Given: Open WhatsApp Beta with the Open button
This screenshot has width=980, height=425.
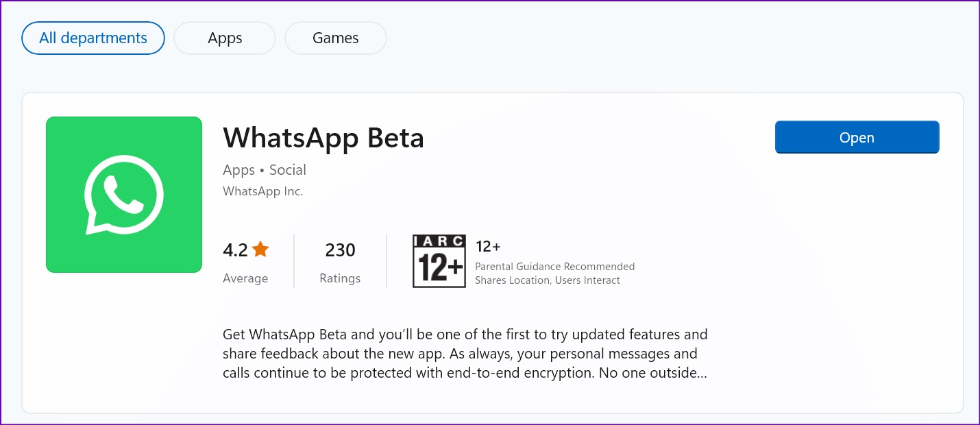Looking at the screenshot, I should click(x=857, y=137).
